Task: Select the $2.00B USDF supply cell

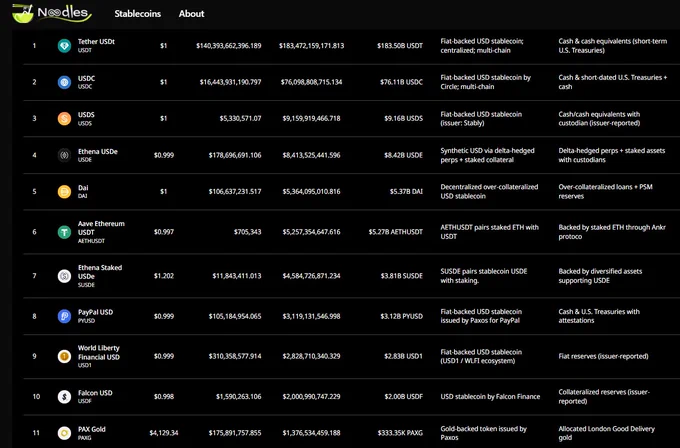Action: 403,396
